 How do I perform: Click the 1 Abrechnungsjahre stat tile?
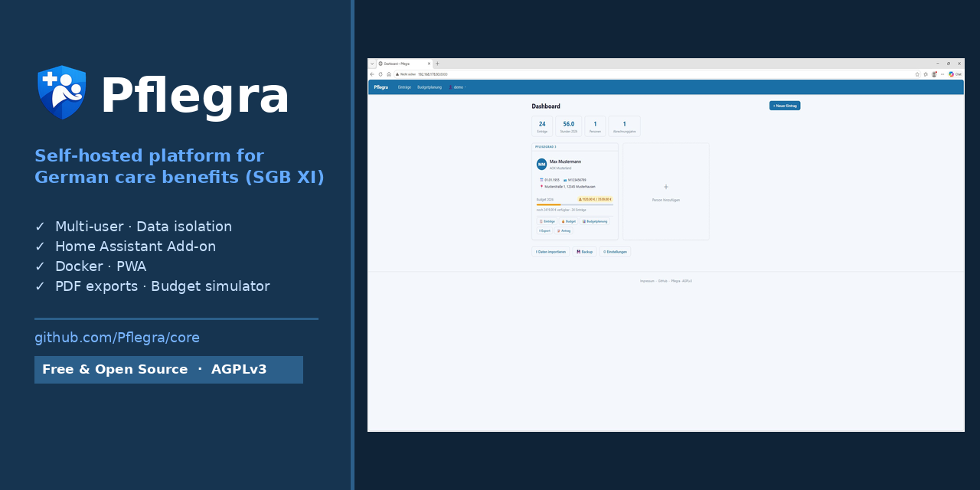pos(624,126)
